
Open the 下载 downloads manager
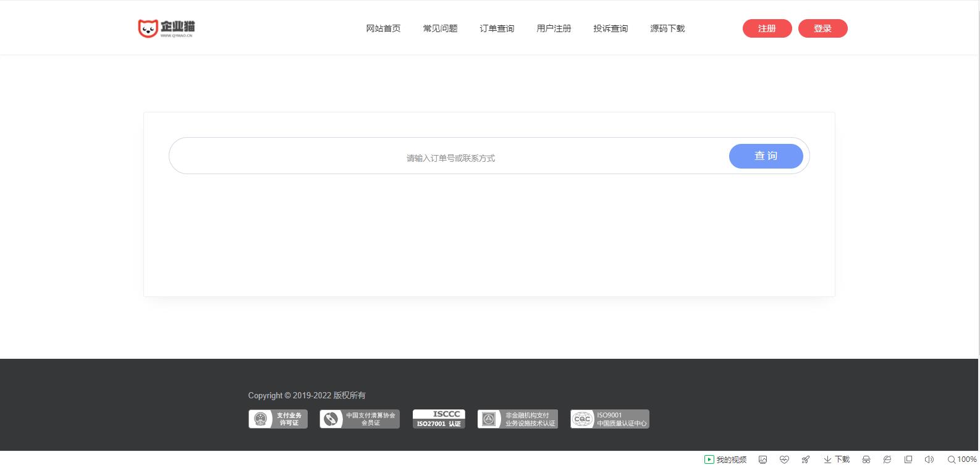836,459
